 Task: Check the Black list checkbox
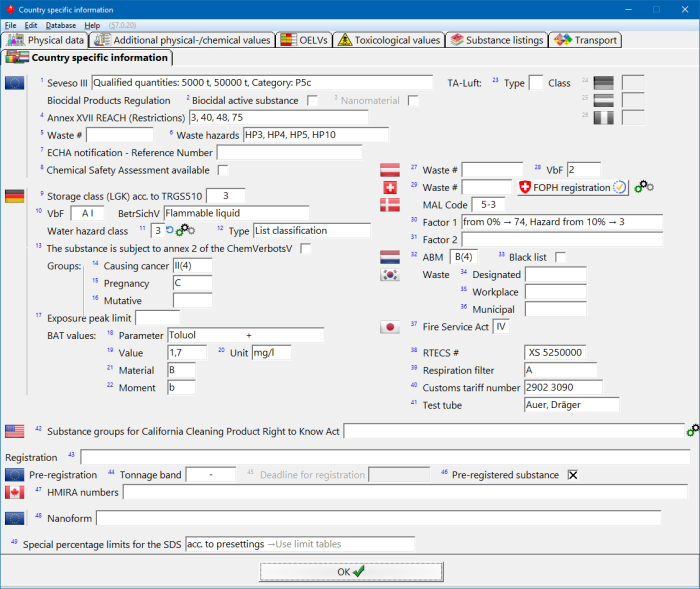[560, 257]
